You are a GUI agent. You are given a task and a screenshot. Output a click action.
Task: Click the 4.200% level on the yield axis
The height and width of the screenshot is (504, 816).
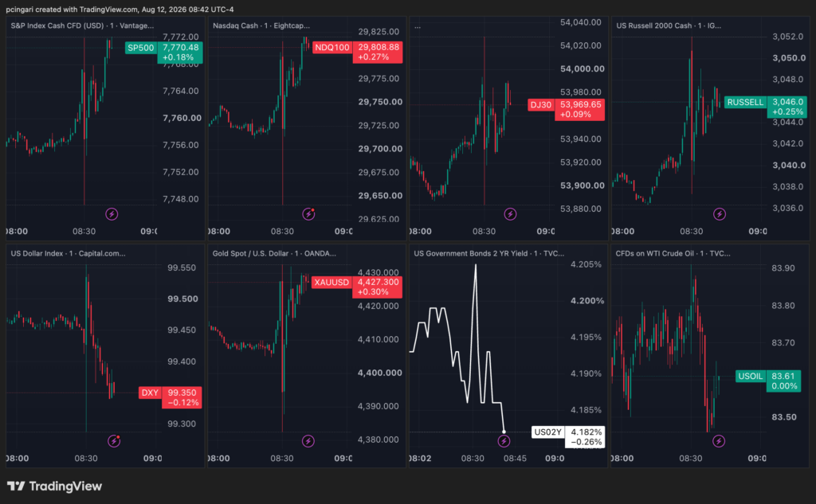click(x=587, y=301)
